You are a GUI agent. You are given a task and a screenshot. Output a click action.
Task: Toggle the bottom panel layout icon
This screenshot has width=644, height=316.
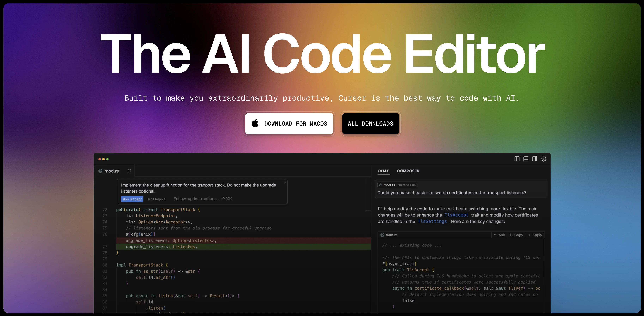(526, 159)
